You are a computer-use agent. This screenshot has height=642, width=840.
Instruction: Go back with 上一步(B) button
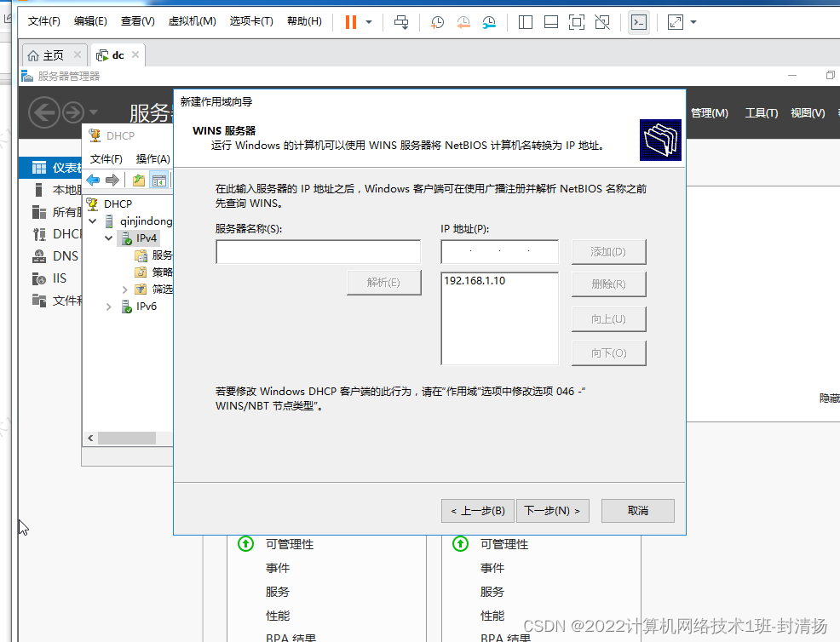coord(478,511)
